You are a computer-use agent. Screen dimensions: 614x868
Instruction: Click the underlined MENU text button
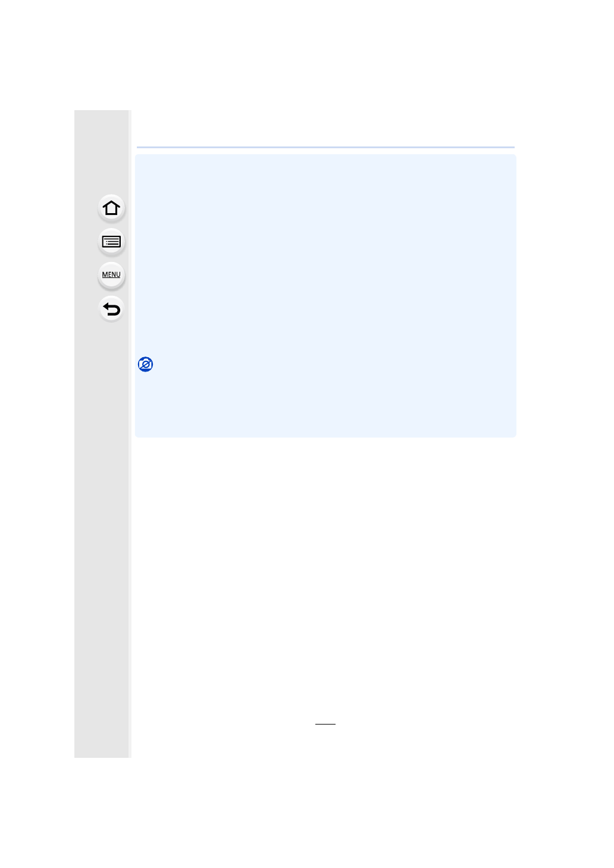111,275
